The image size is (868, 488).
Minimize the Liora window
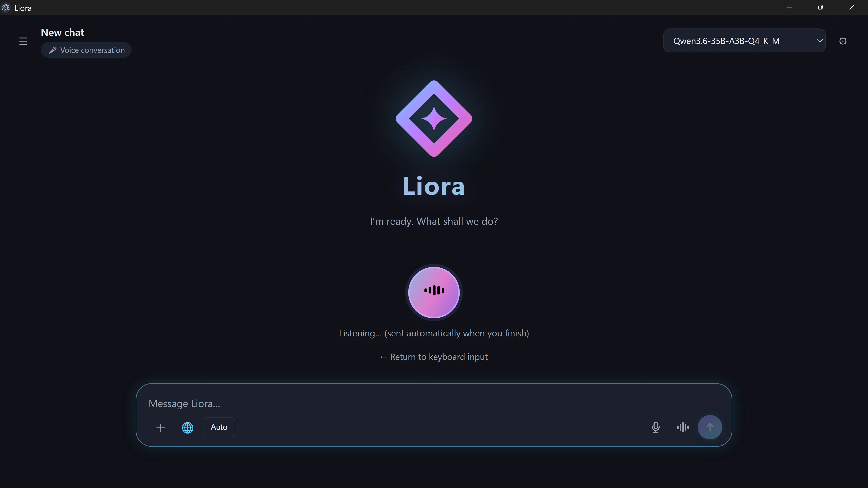tap(790, 7)
